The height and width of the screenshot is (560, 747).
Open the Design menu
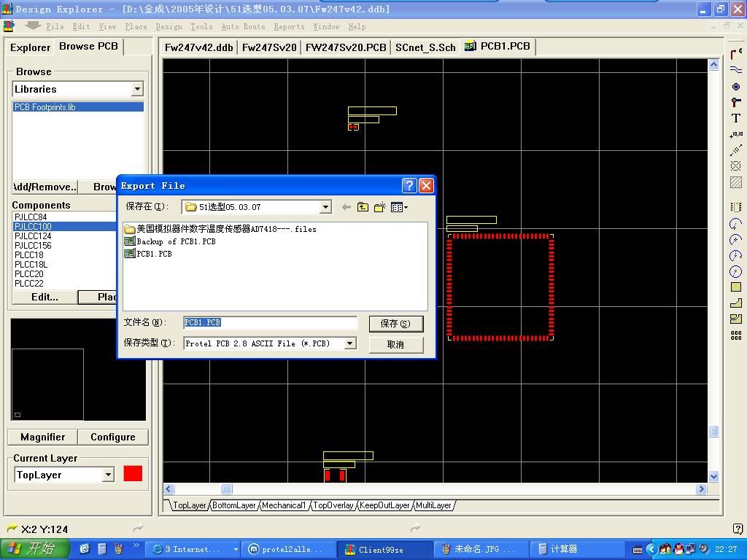point(169,27)
